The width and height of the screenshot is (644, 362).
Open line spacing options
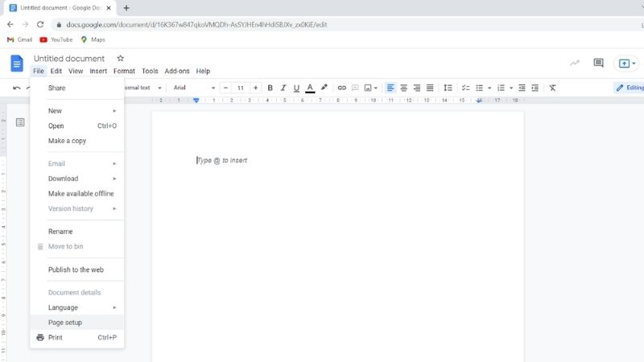448,88
